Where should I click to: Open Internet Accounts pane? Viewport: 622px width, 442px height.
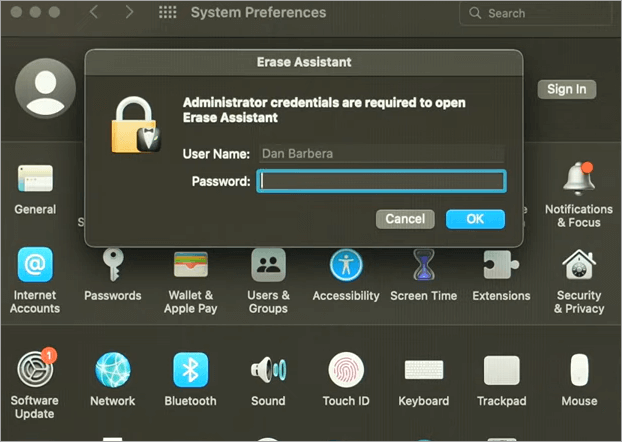tap(35, 265)
